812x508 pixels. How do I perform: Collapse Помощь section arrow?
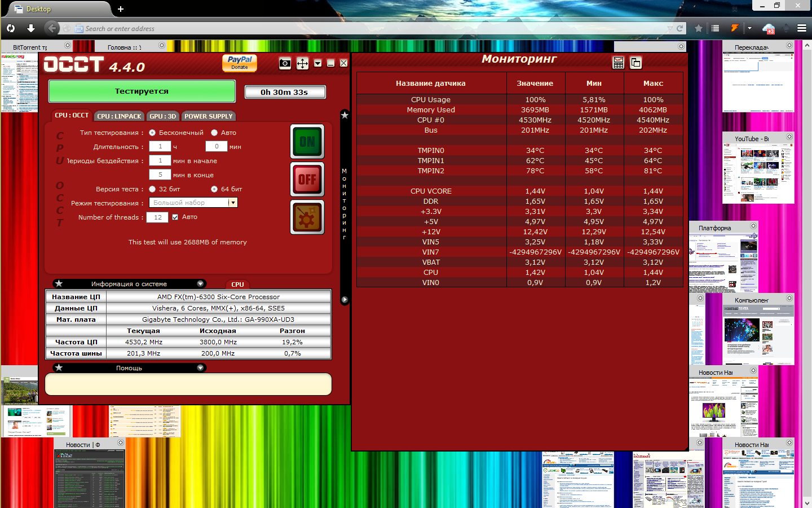(200, 367)
